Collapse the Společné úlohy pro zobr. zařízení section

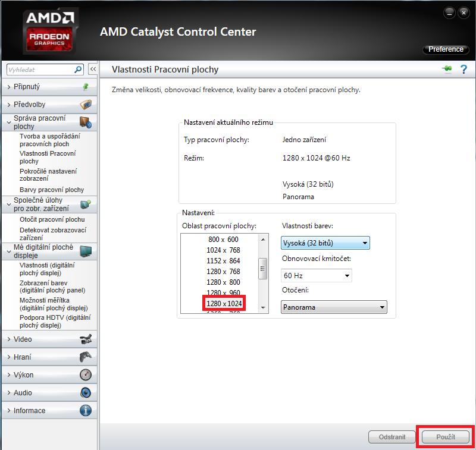pyautogui.click(x=9, y=204)
